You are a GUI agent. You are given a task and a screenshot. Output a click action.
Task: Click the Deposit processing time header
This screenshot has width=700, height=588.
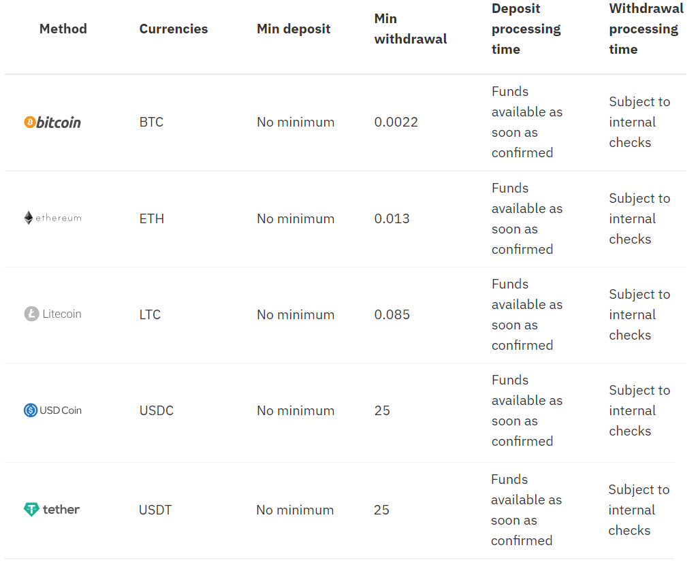[526, 29]
